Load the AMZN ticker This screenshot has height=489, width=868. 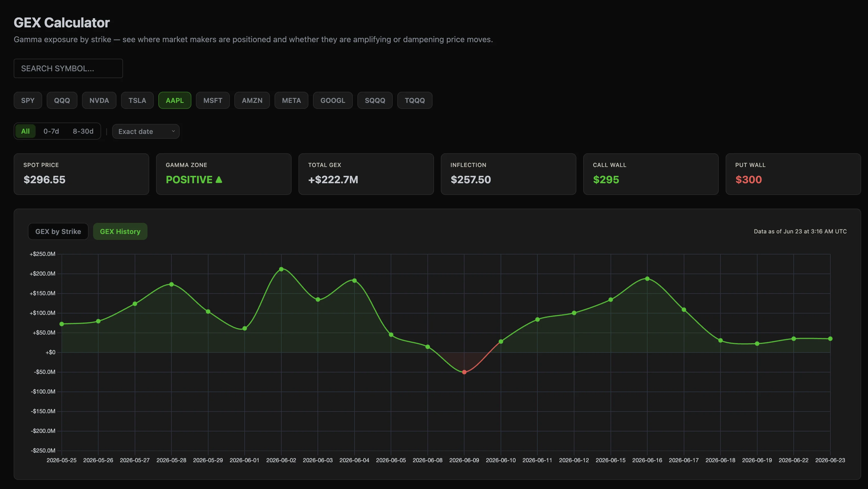coord(252,101)
